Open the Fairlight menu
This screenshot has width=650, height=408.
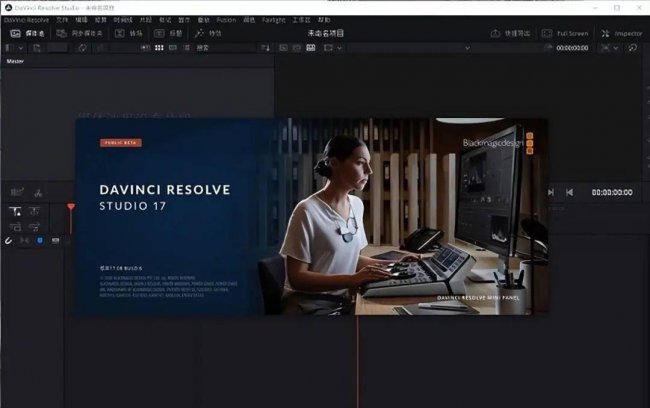point(273,20)
